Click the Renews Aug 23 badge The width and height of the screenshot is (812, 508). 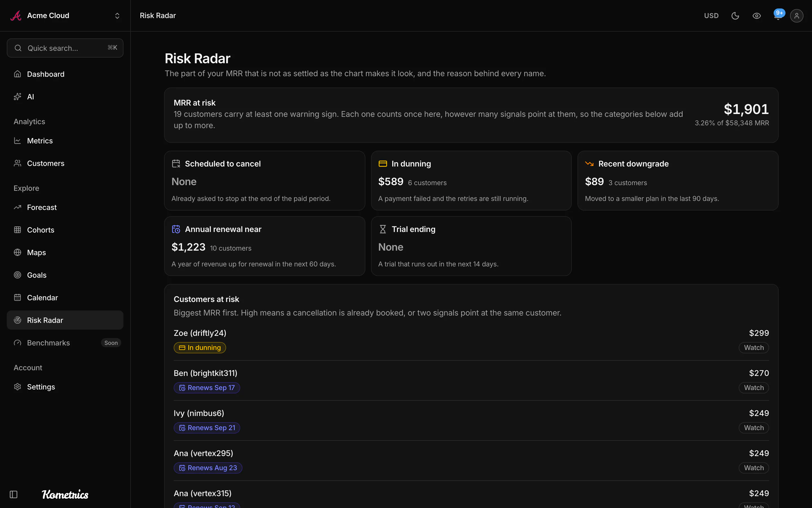tap(208, 468)
